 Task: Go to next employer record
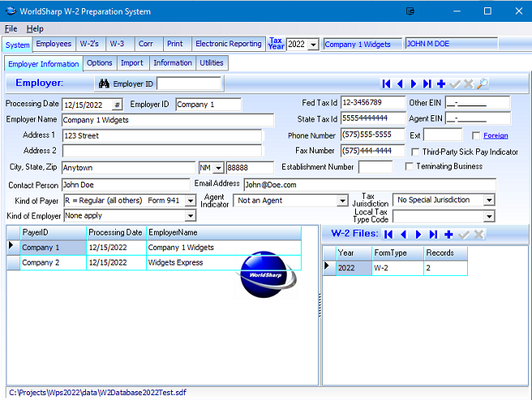click(x=414, y=84)
